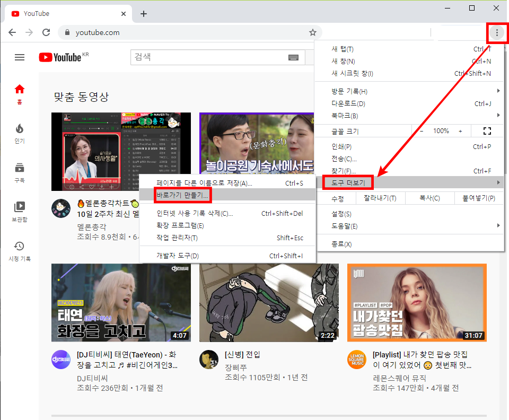Bookmark this page with the star icon
Image resolution: width=509 pixels, height=420 pixels.
click(x=313, y=32)
